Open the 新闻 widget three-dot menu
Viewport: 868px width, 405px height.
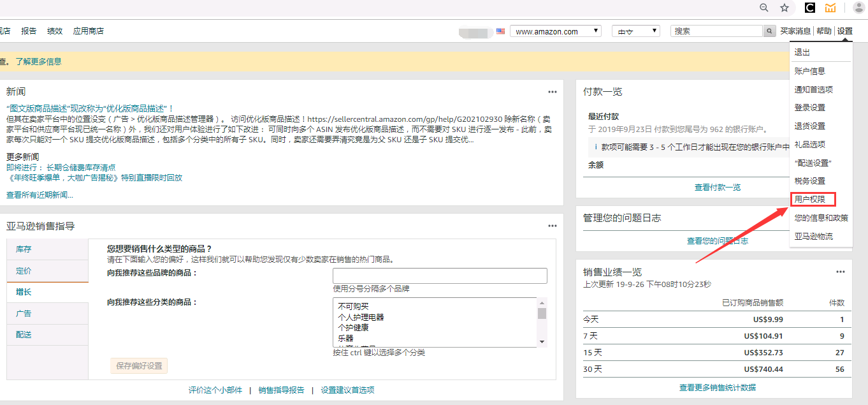[553, 92]
